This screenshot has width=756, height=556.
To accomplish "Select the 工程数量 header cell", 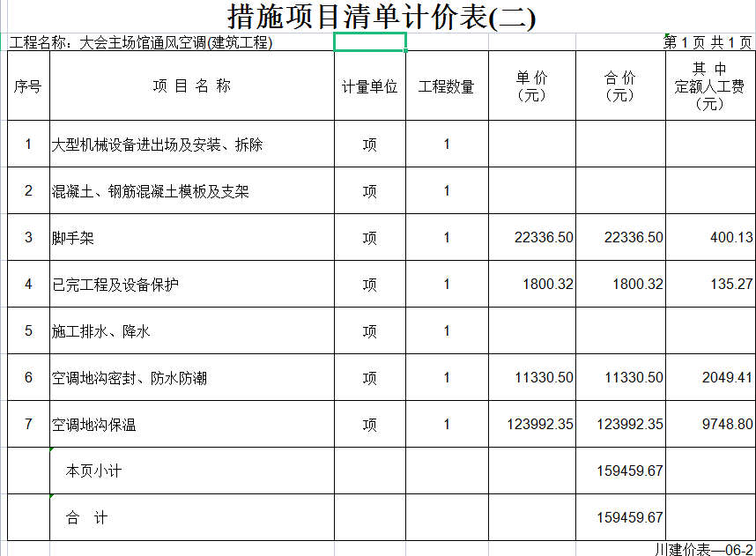I will [447, 85].
